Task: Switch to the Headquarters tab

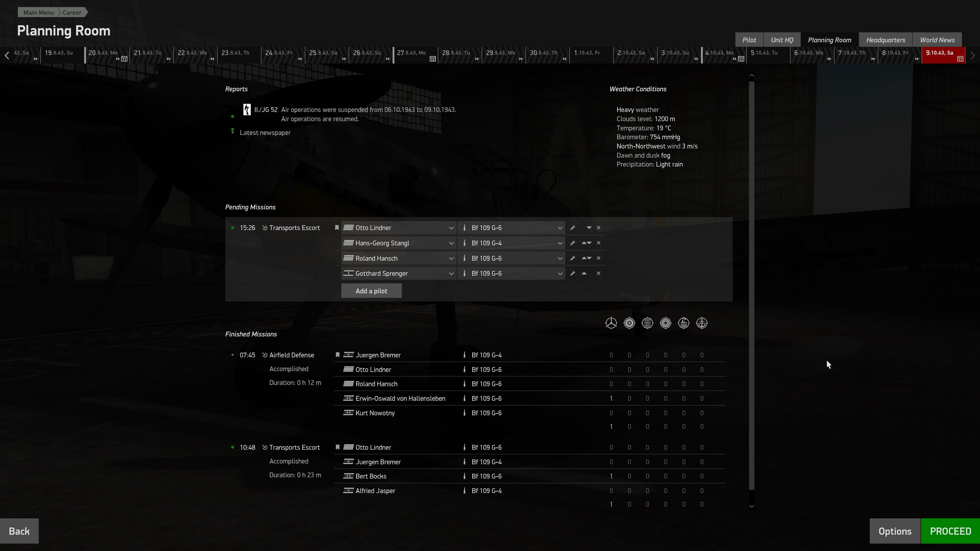Action: 885,40
